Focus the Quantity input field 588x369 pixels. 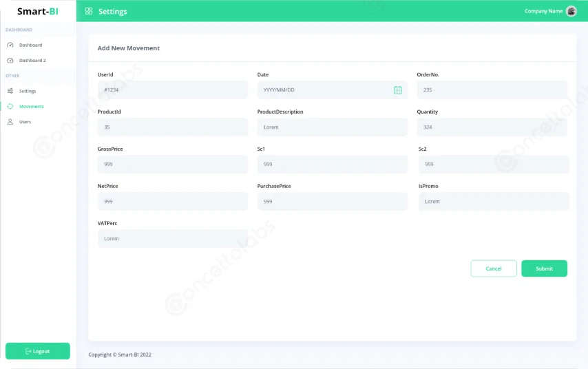(x=492, y=127)
